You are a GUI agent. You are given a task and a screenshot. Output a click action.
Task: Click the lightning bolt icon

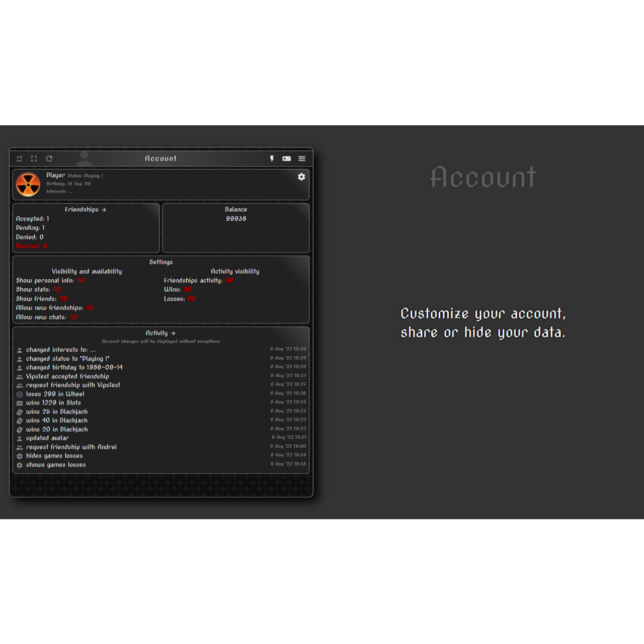tap(272, 158)
